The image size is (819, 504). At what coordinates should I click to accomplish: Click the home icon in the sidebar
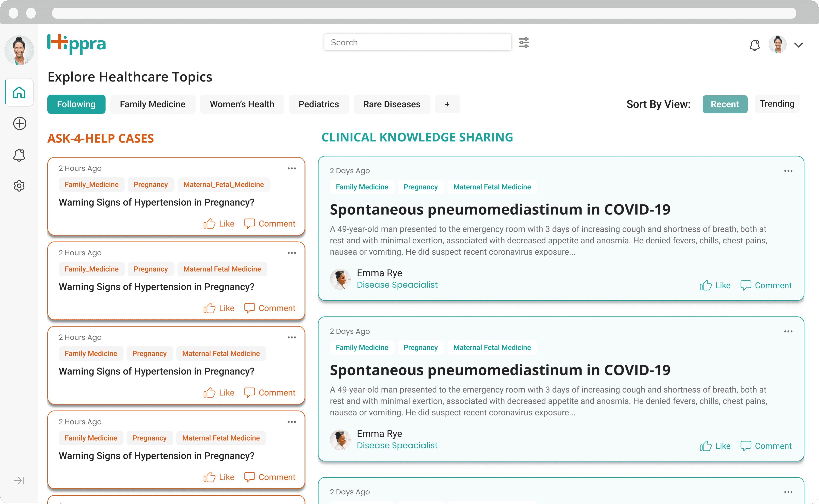[19, 92]
